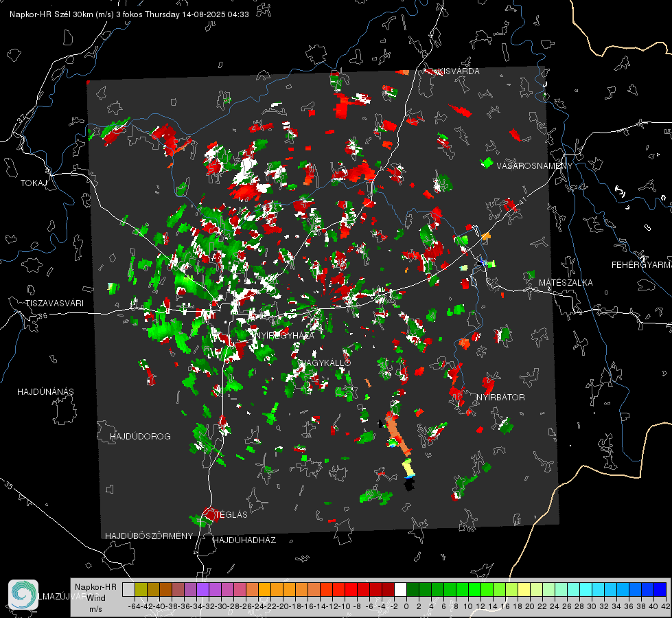Select the TISZAVASVÁRI town label
This screenshot has width=672, height=618.
pos(54,304)
